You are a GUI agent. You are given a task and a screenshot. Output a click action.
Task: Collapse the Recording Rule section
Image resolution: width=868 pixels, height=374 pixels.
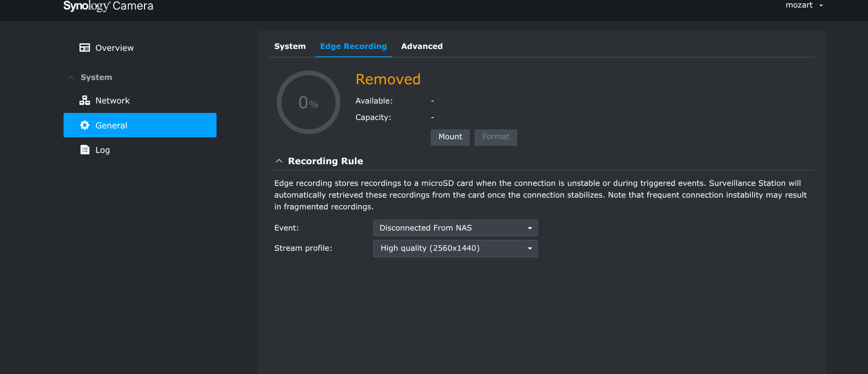tap(279, 161)
